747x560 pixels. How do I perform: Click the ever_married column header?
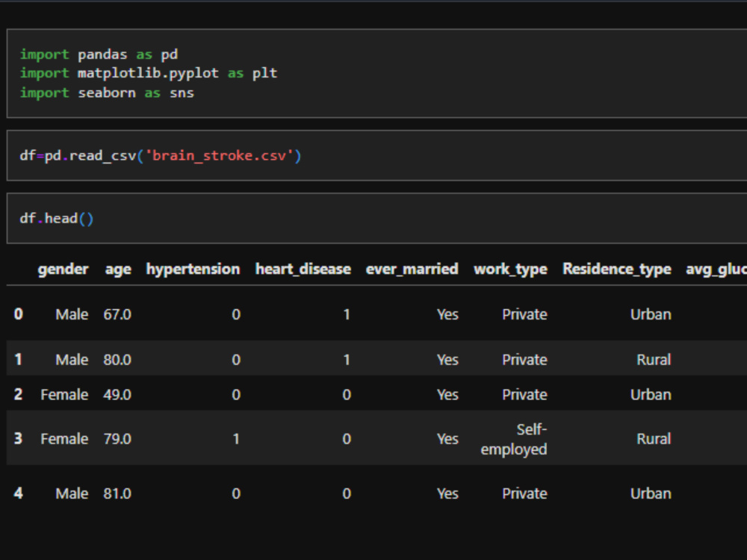tap(412, 270)
